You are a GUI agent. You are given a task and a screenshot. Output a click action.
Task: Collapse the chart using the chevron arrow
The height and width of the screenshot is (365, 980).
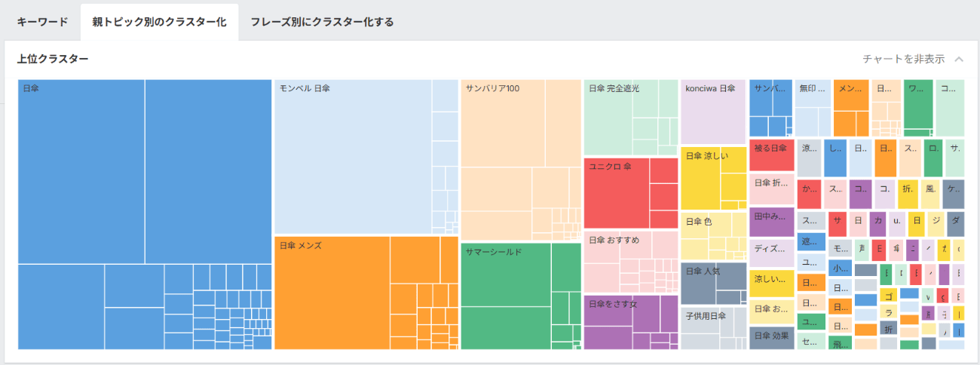(x=959, y=59)
